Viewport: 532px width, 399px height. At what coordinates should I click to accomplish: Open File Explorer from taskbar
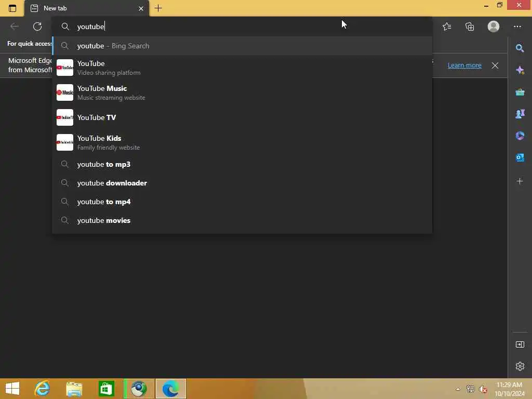[74, 389]
